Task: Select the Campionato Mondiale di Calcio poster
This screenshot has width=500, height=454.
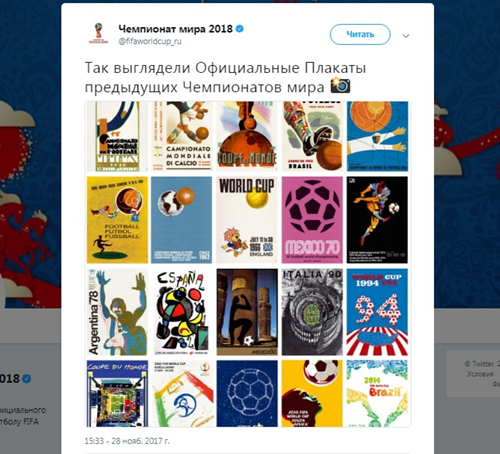Action: (x=181, y=136)
